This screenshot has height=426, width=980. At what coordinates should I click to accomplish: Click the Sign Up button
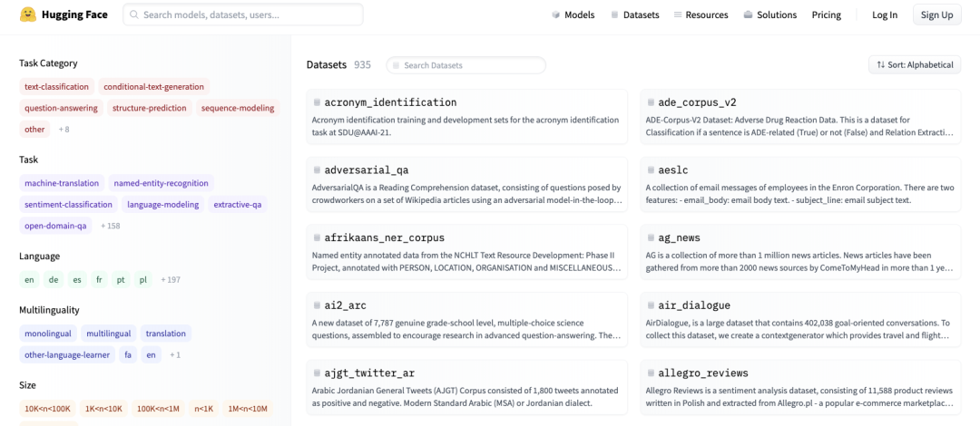936,15
